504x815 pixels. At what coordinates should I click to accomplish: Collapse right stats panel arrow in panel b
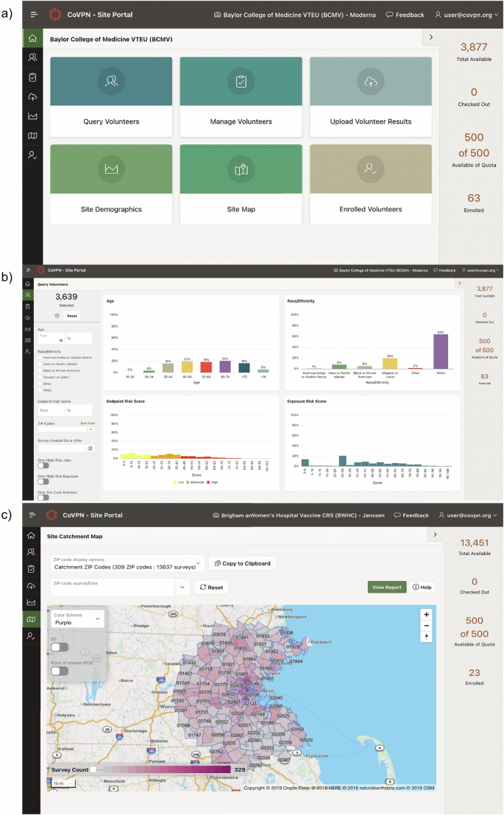[x=459, y=283]
